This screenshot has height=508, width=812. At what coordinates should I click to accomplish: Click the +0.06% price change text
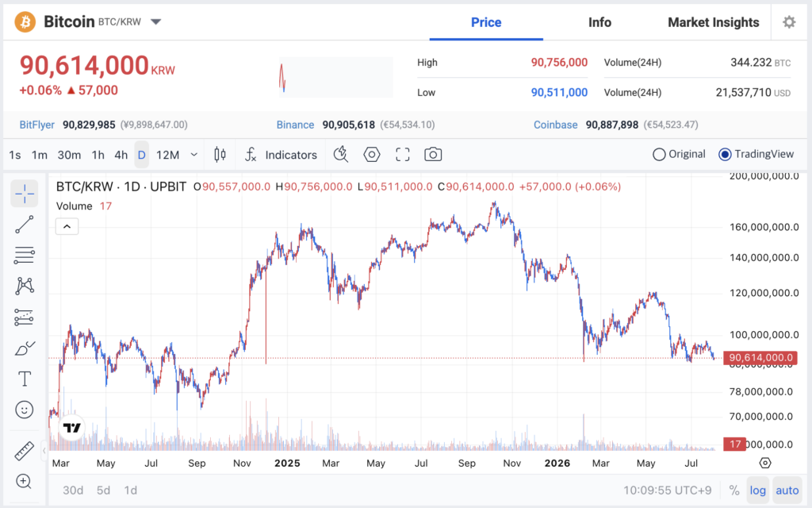pos(40,90)
